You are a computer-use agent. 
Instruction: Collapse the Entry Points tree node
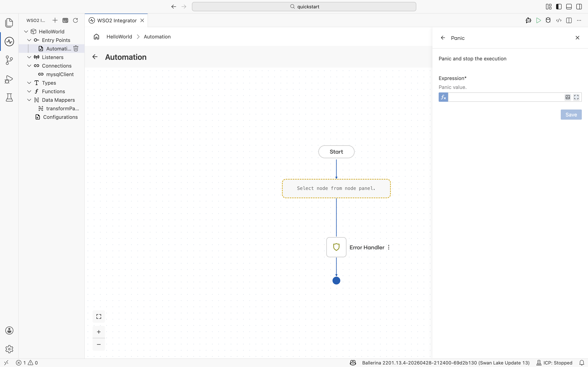click(x=29, y=40)
